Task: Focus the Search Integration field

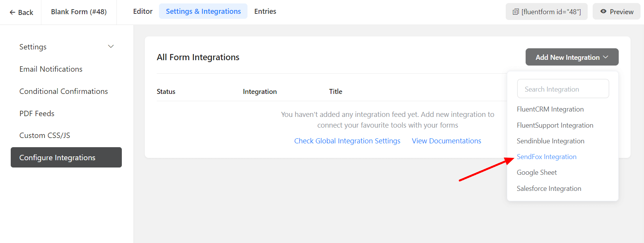Action: point(562,89)
